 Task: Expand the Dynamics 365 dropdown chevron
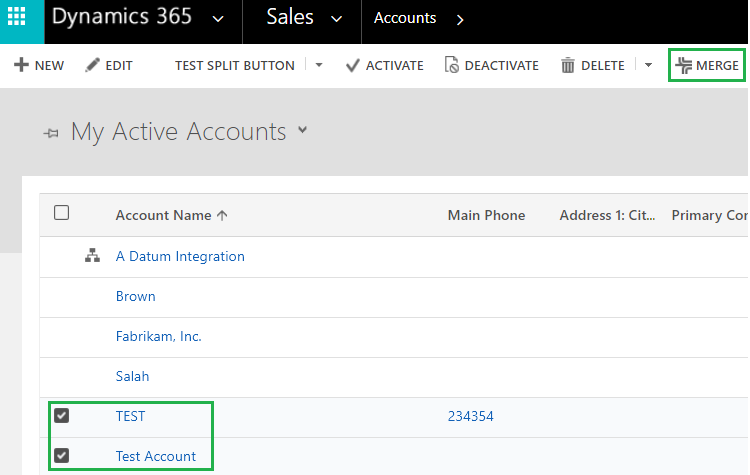coord(218,19)
